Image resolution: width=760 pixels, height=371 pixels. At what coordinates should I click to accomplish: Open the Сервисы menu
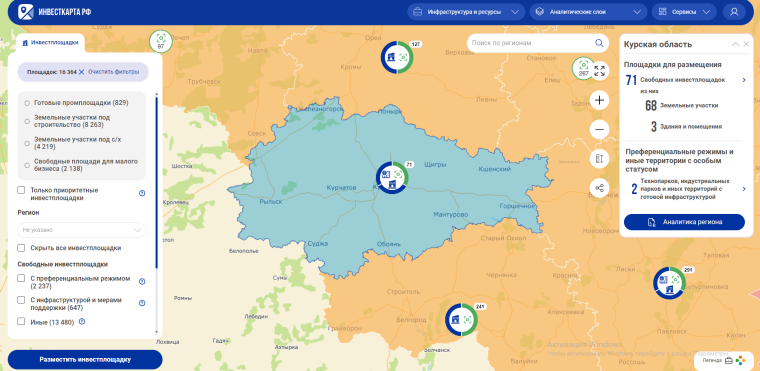click(684, 12)
